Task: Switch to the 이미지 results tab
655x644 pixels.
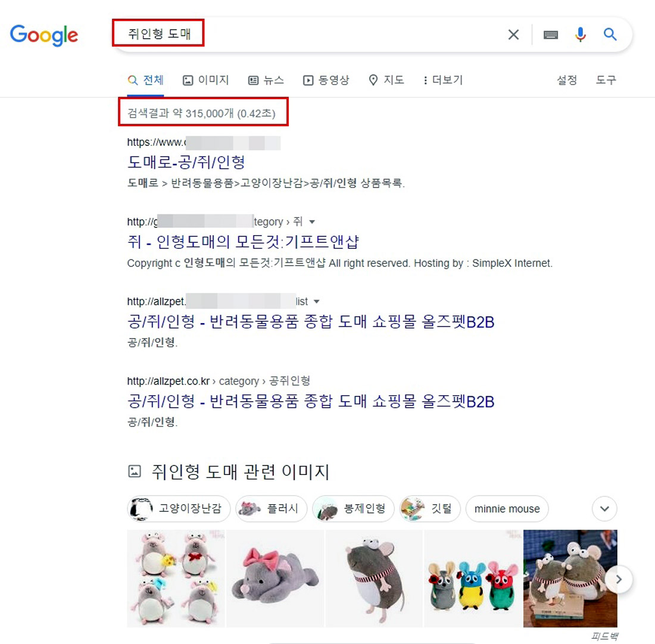Action: click(206, 80)
